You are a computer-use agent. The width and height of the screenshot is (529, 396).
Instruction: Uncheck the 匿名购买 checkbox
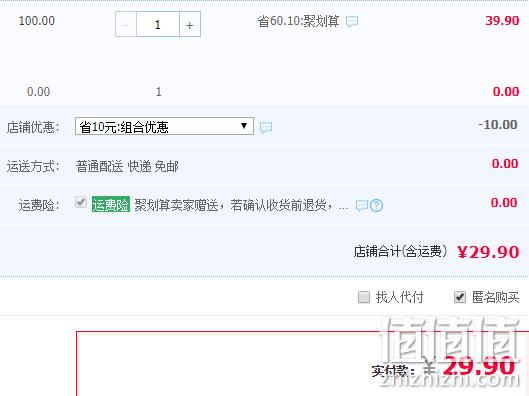tap(460, 297)
